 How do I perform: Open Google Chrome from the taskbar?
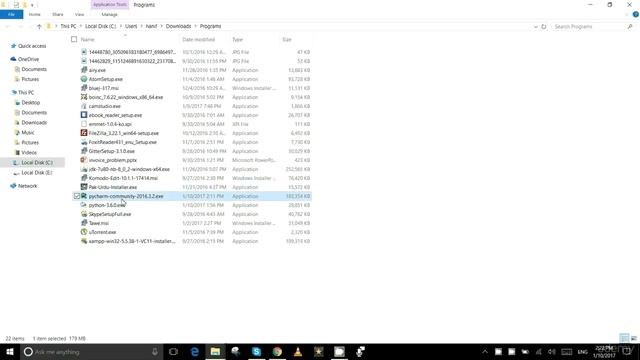(277, 351)
